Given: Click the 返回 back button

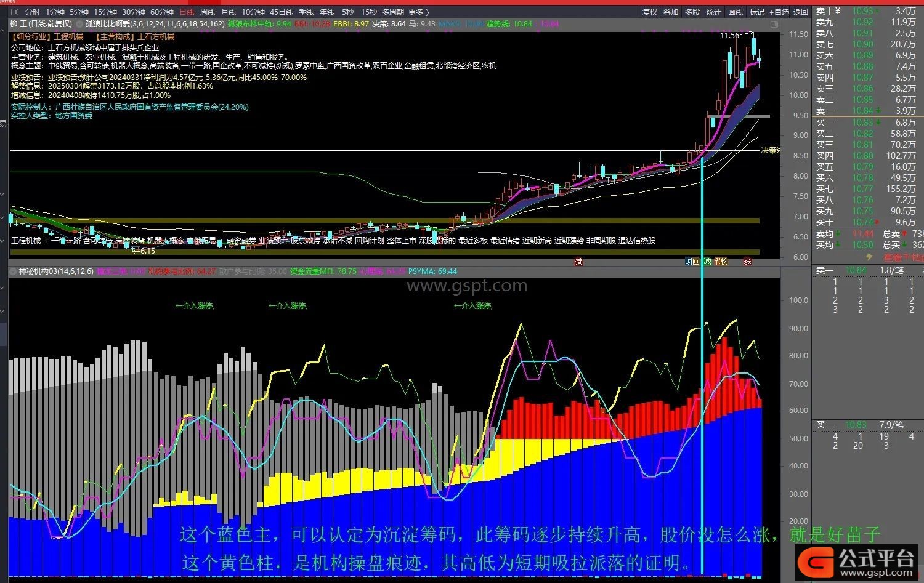Looking at the screenshot, I should 801,12.
